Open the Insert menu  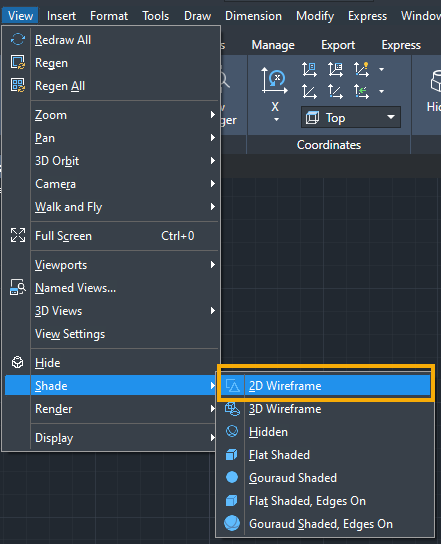tap(61, 16)
